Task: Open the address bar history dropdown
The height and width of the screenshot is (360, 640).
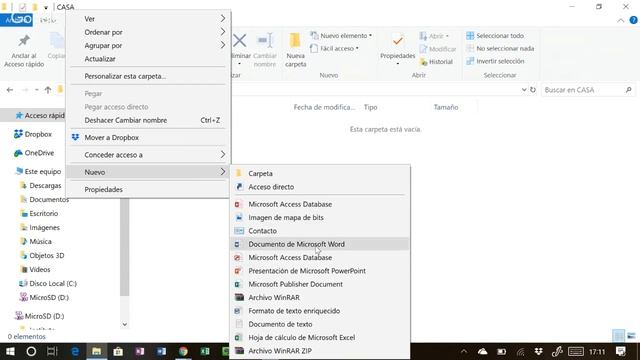Action: pyautogui.click(x=524, y=90)
